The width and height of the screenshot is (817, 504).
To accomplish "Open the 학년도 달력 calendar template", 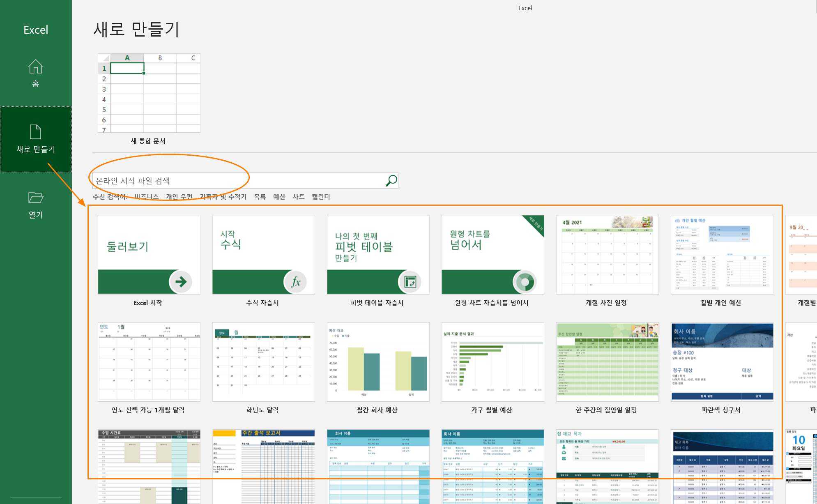I will (x=263, y=362).
